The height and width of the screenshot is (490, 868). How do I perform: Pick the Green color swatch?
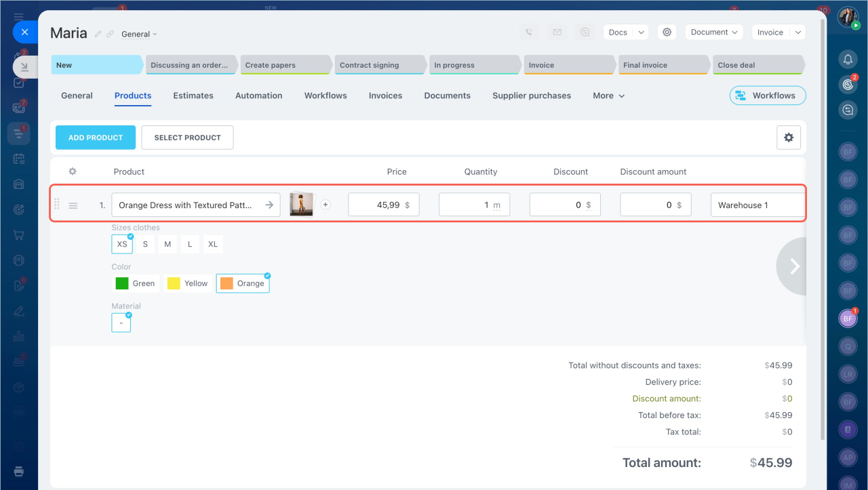pos(136,283)
